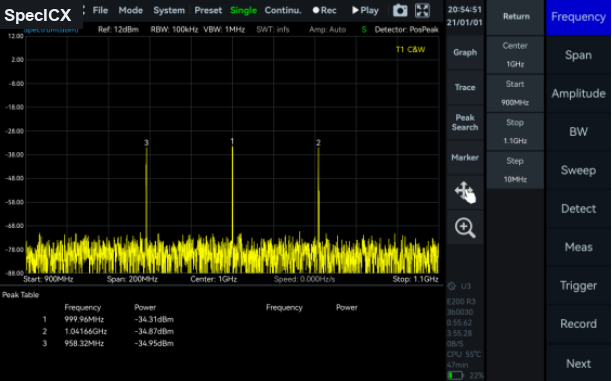The height and width of the screenshot is (381, 612).
Task: Open the Marker menu
Action: click(465, 158)
